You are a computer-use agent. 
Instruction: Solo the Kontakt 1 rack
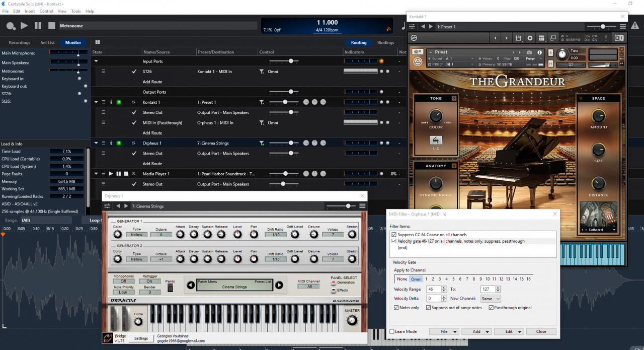click(x=133, y=102)
